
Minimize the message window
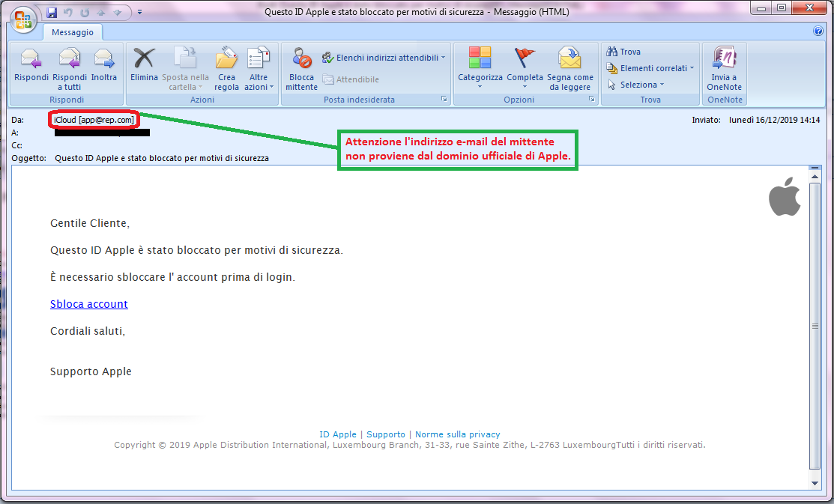click(761, 8)
